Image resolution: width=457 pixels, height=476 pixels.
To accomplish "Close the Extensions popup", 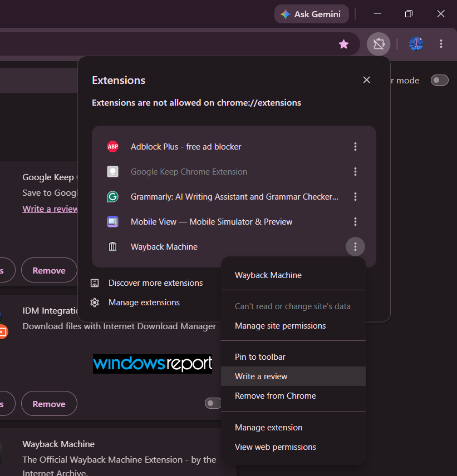I will [x=366, y=80].
